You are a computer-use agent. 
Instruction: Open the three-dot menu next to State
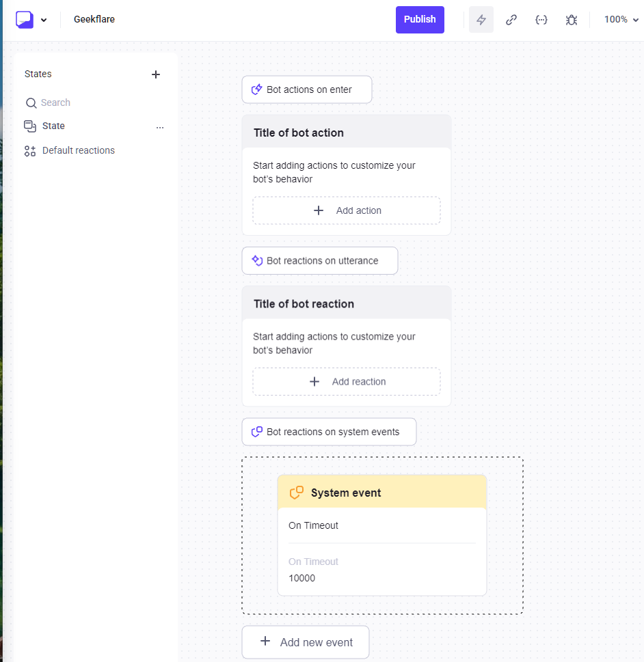click(160, 127)
